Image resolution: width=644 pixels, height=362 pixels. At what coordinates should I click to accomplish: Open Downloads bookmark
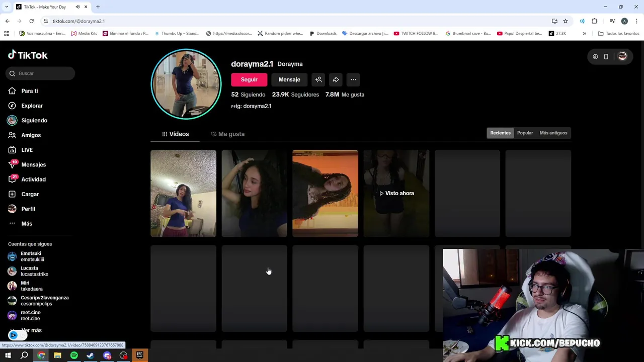[323, 34]
